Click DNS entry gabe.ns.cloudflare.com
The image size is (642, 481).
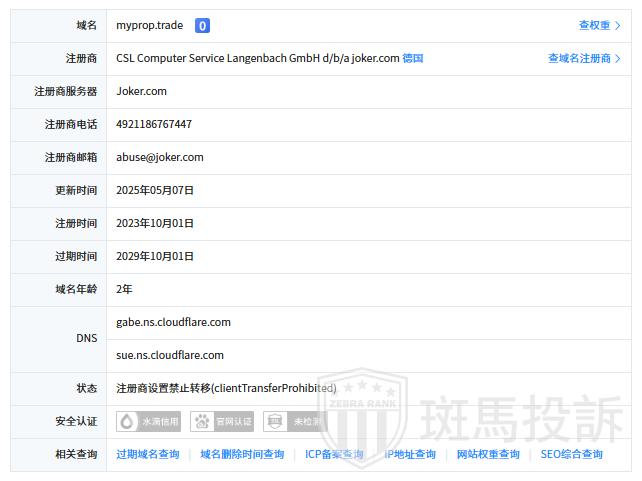coord(174,322)
